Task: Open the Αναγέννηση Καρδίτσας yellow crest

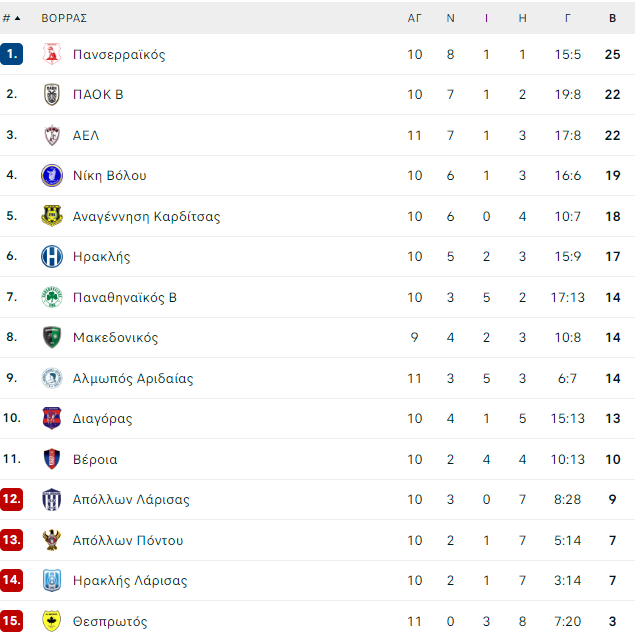Action: click(x=52, y=216)
